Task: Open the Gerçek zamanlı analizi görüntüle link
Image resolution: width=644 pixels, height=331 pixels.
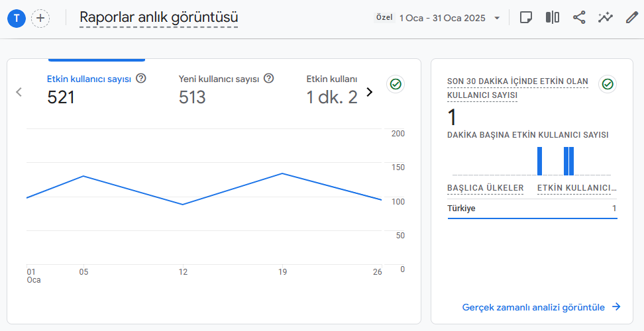Action: (541, 307)
